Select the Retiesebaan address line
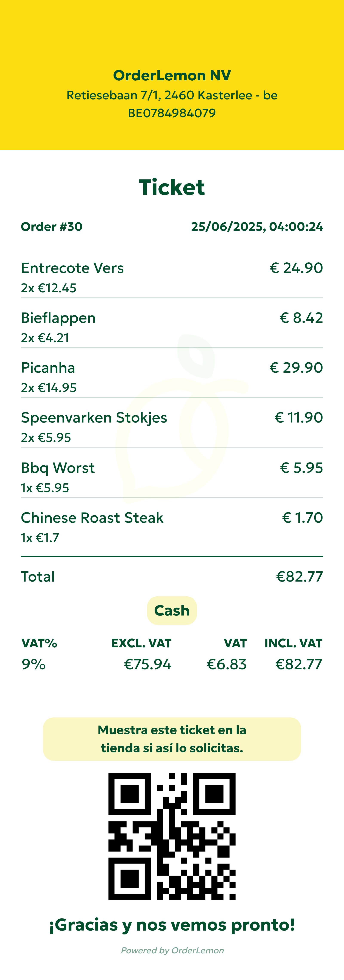Image resolution: width=344 pixels, height=980 pixels. [172, 95]
